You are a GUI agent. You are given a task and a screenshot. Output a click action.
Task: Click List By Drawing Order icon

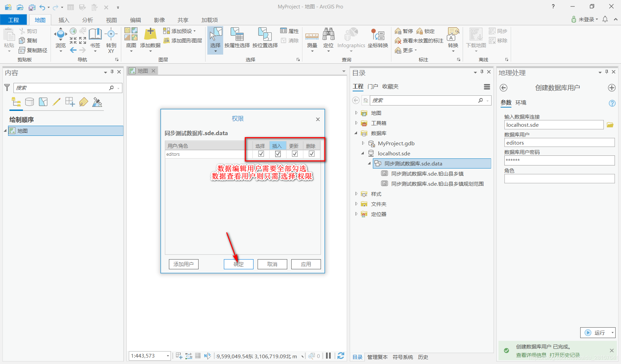(x=16, y=102)
